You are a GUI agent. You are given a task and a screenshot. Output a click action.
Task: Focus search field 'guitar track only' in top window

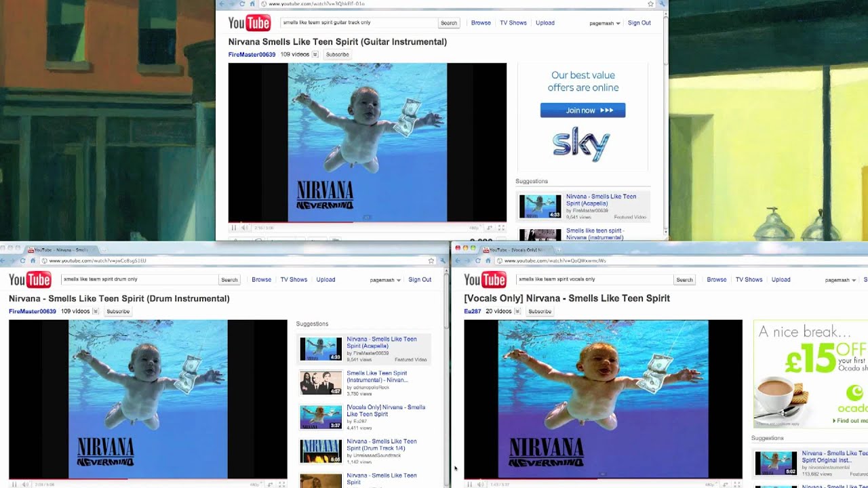point(359,23)
